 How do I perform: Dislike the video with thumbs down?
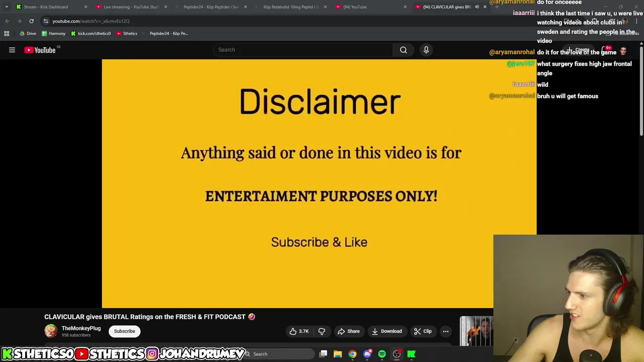[322, 331]
